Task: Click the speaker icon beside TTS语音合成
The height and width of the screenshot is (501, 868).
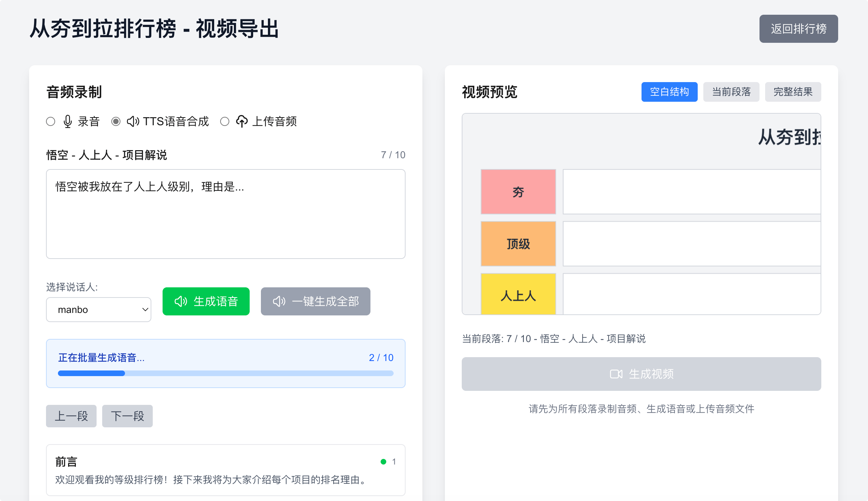Action: coord(132,121)
